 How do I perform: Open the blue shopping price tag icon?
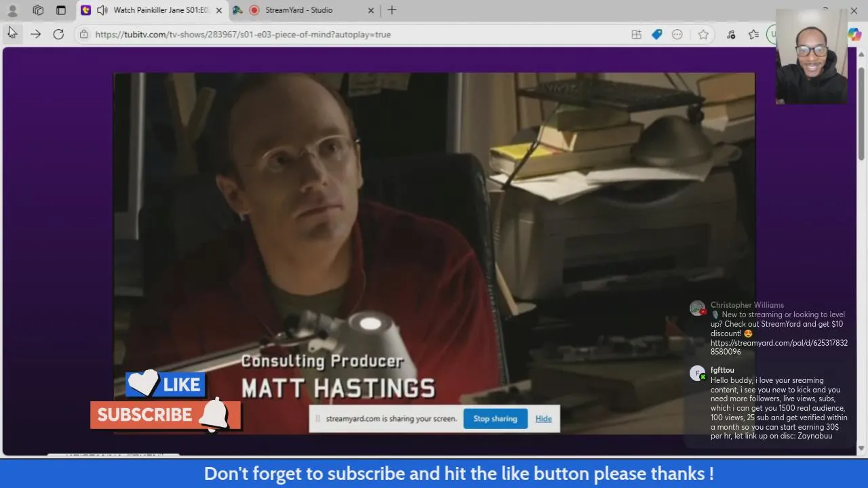coord(656,34)
